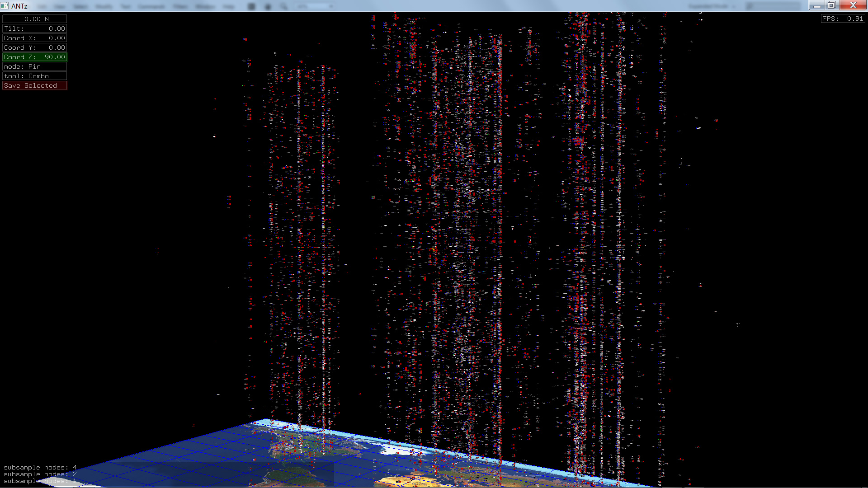
Task: Click the heading indicator showing 0.00 N
Action: [x=34, y=19]
